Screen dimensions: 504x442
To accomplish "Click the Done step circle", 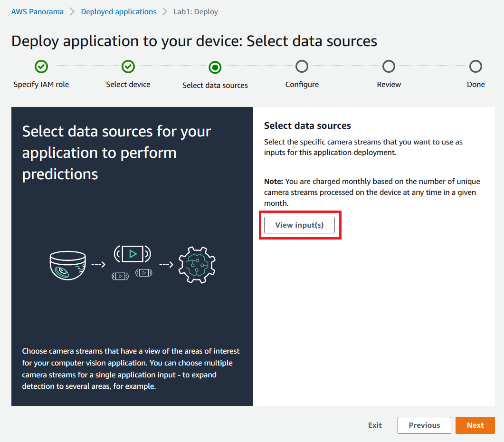I will tap(475, 67).
